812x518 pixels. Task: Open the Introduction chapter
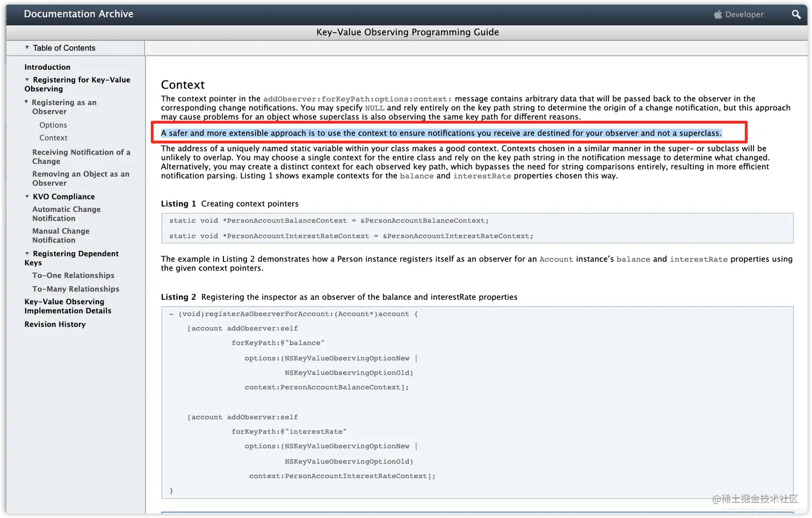point(47,67)
